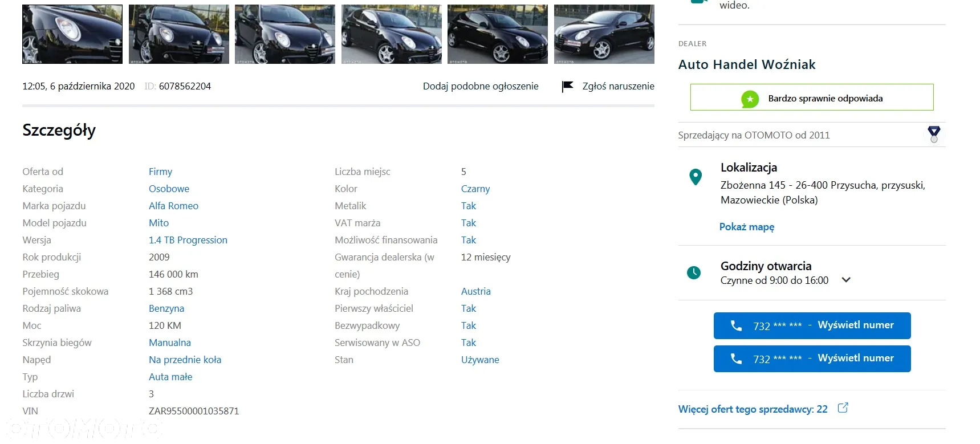
Task: Click the Osobowe category link
Action: 169,189
